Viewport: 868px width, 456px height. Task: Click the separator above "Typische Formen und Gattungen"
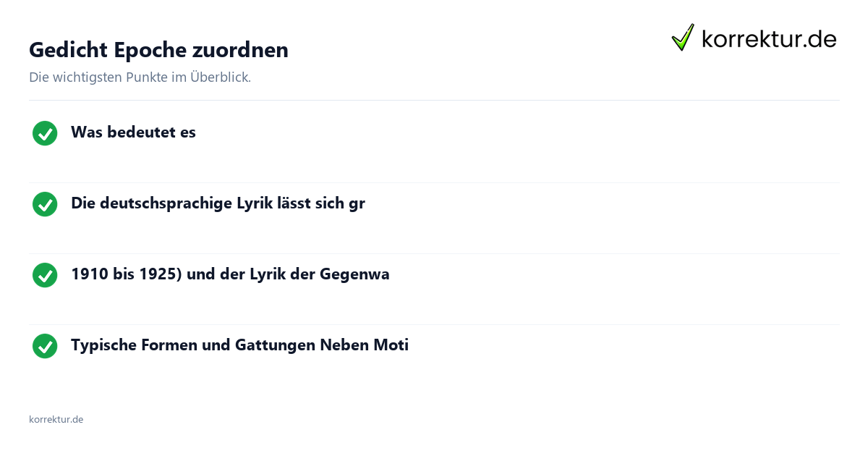click(x=434, y=324)
